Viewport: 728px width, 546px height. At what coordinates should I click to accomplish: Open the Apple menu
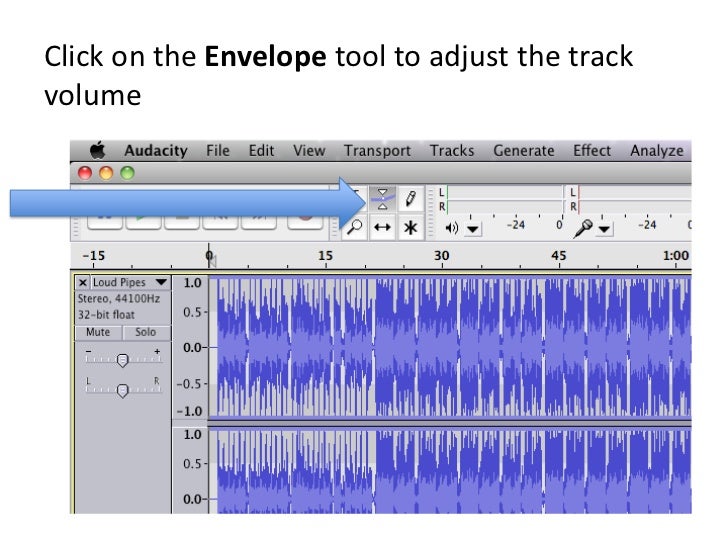98,150
